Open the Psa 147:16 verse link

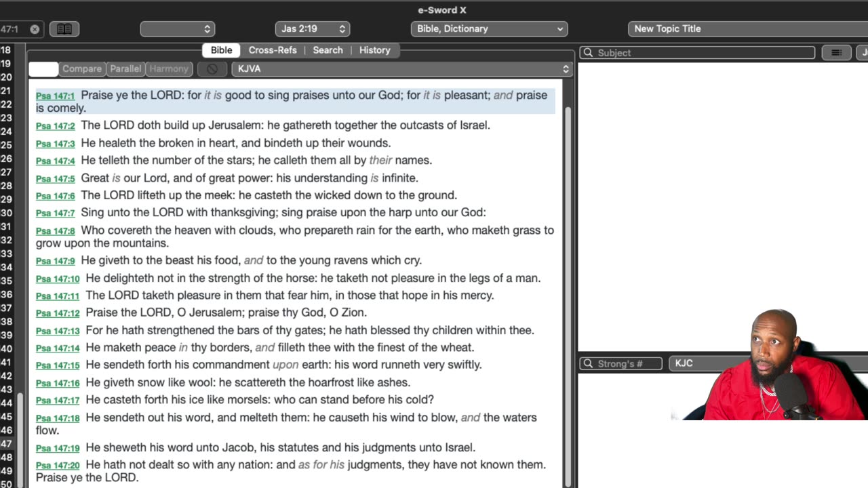pyautogui.click(x=58, y=383)
